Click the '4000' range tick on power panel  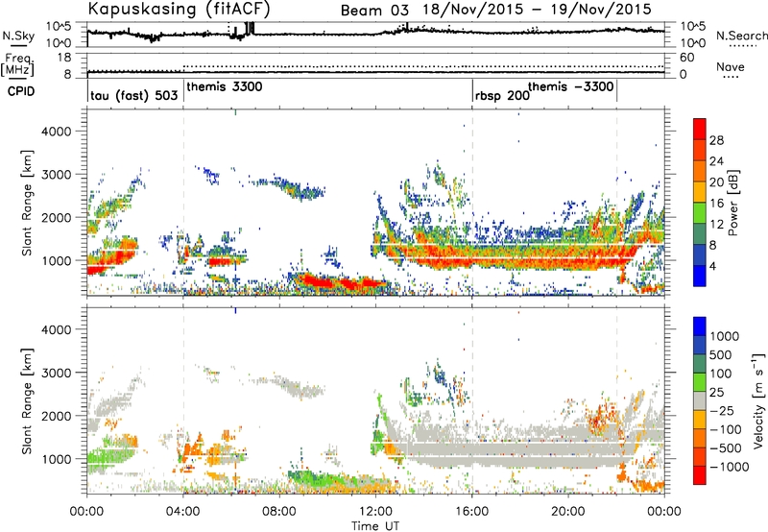(57, 132)
